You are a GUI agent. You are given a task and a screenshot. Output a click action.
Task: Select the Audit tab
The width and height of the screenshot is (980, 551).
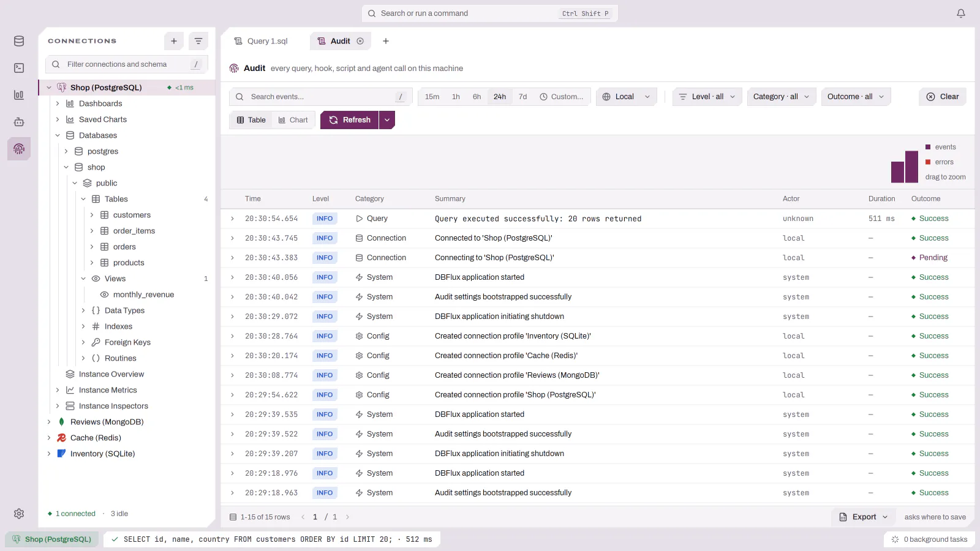click(341, 41)
